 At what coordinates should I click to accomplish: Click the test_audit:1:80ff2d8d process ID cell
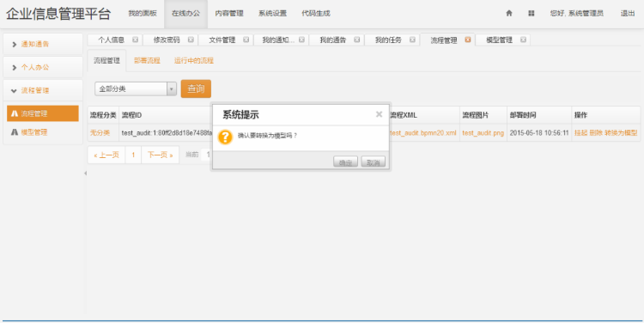point(167,133)
